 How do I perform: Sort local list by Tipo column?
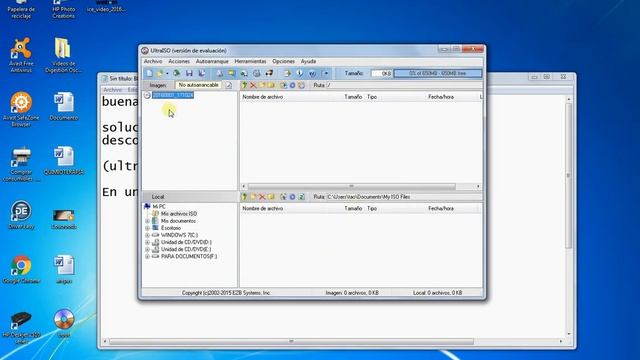point(372,209)
